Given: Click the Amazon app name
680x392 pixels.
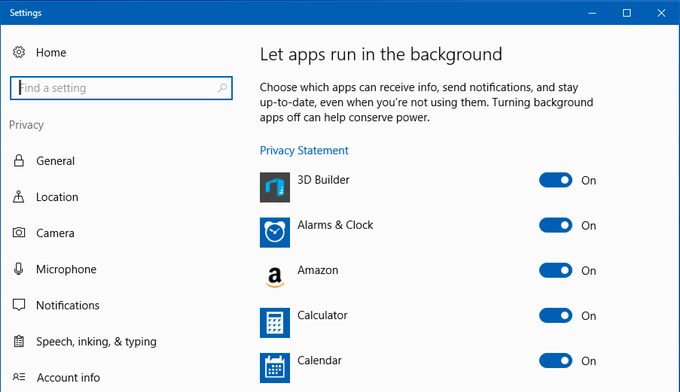Looking at the screenshot, I should tap(318, 270).
